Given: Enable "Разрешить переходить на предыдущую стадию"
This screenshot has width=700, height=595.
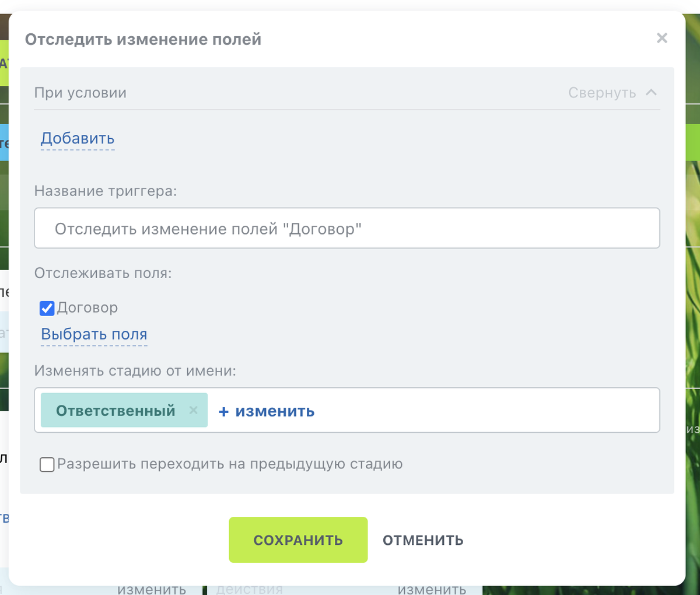Looking at the screenshot, I should pos(47,464).
